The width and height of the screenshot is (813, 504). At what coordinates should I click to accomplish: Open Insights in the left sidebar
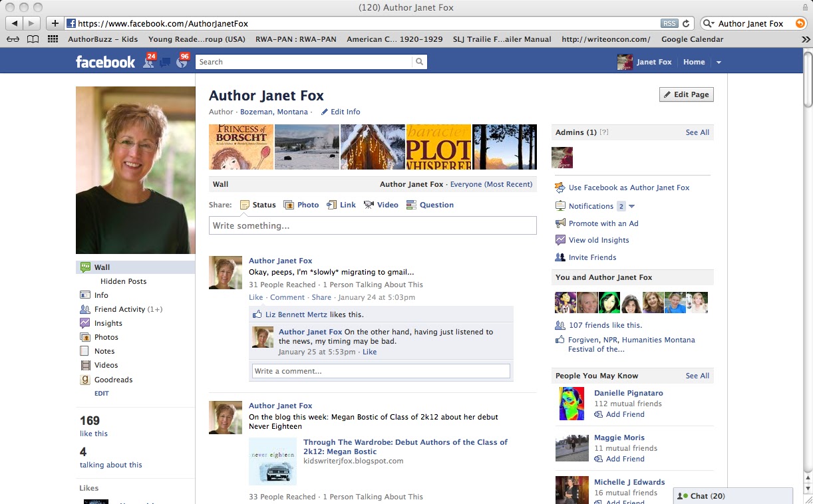click(108, 323)
